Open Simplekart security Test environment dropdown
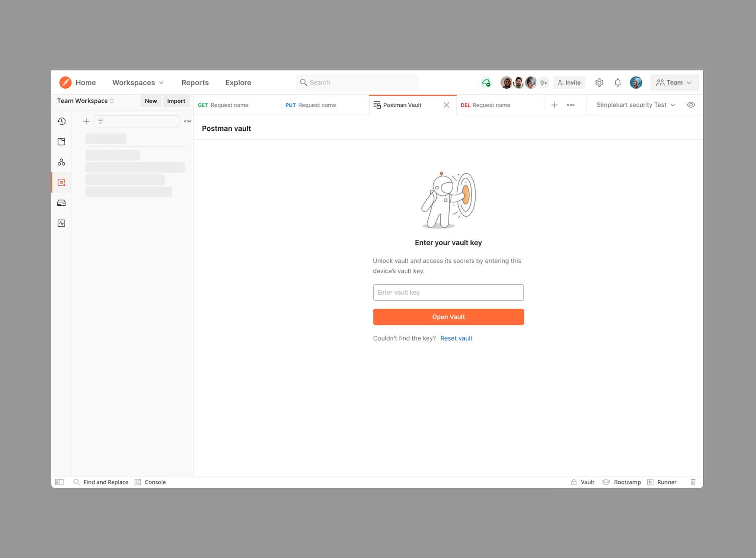Viewport: 756px width, 558px height. coord(636,105)
